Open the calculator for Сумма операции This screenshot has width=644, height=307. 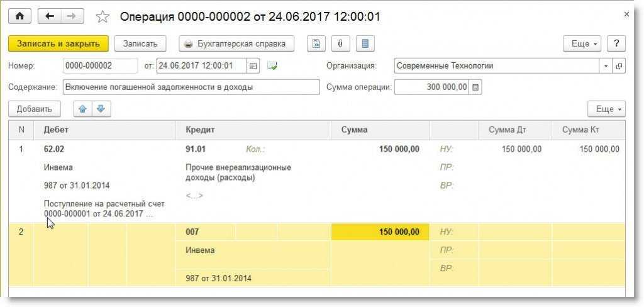(475, 87)
